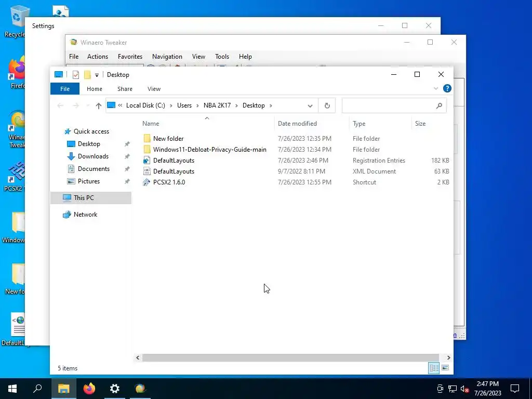Click the Properties checkmark quick access icon
The image size is (532, 399).
76,75
